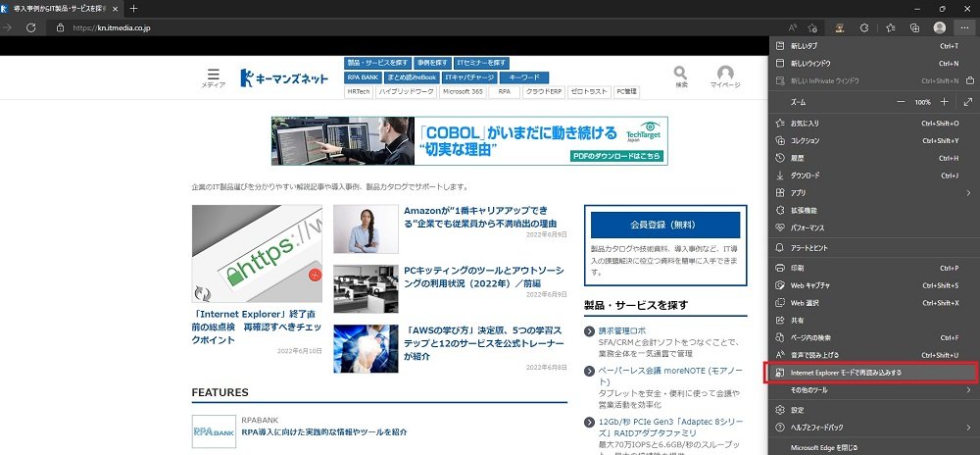Image resolution: width=980 pixels, height=455 pixels.
Task: Click the address bar URL field
Action: [413, 27]
